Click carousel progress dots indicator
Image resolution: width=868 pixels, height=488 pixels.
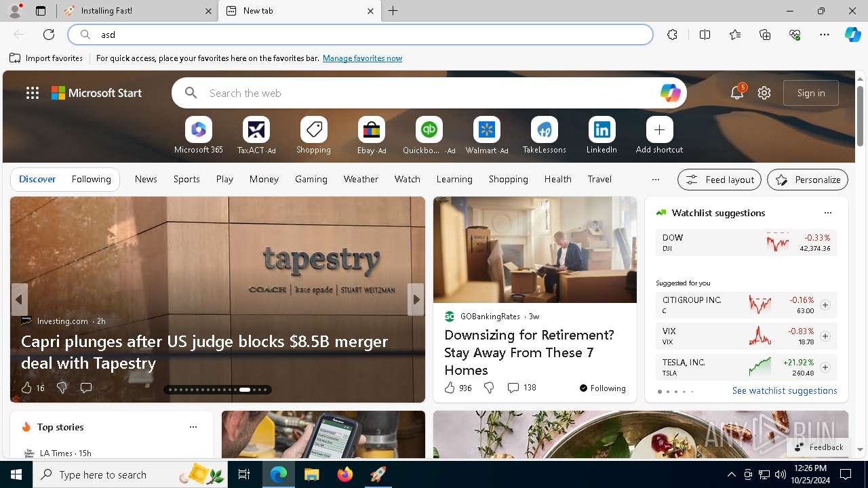tap(218, 390)
